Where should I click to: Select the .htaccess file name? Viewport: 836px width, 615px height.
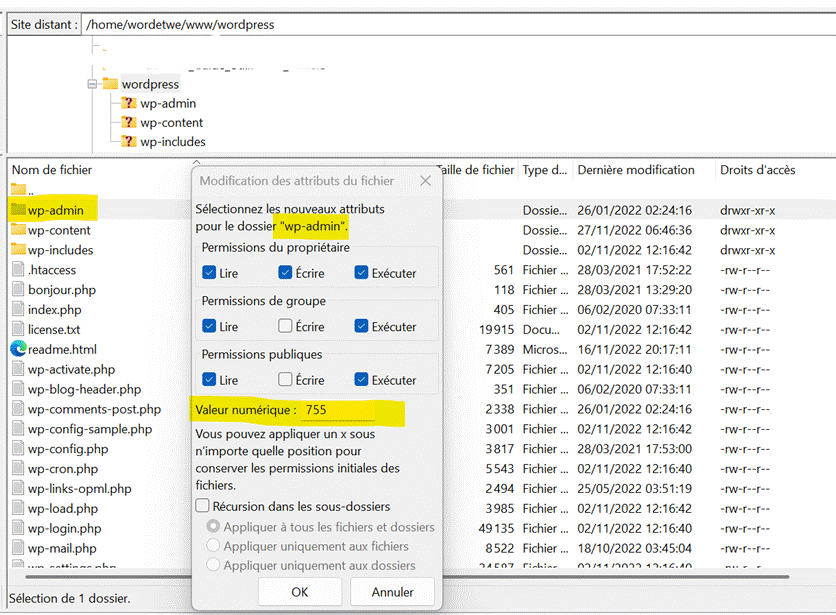[52, 270]
